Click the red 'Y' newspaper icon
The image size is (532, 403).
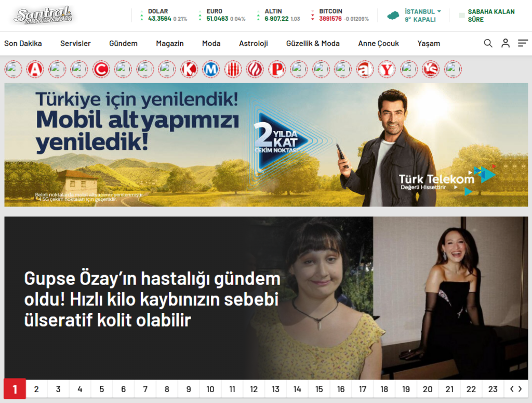[387, 69]
